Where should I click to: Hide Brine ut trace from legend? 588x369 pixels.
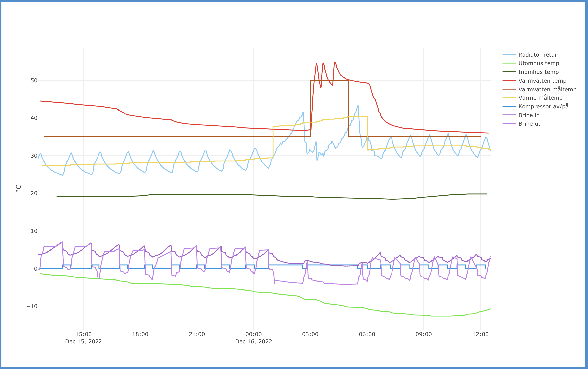[x=529, y=124]
